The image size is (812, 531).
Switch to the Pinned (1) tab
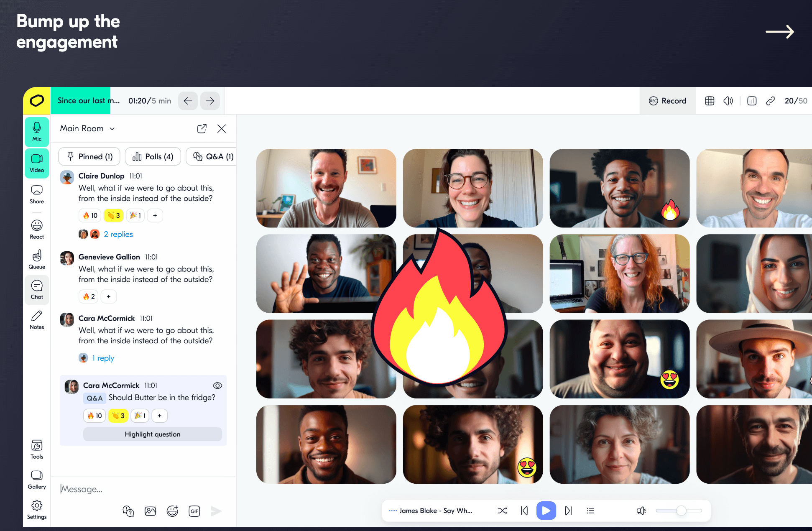(x=89, y=156)
